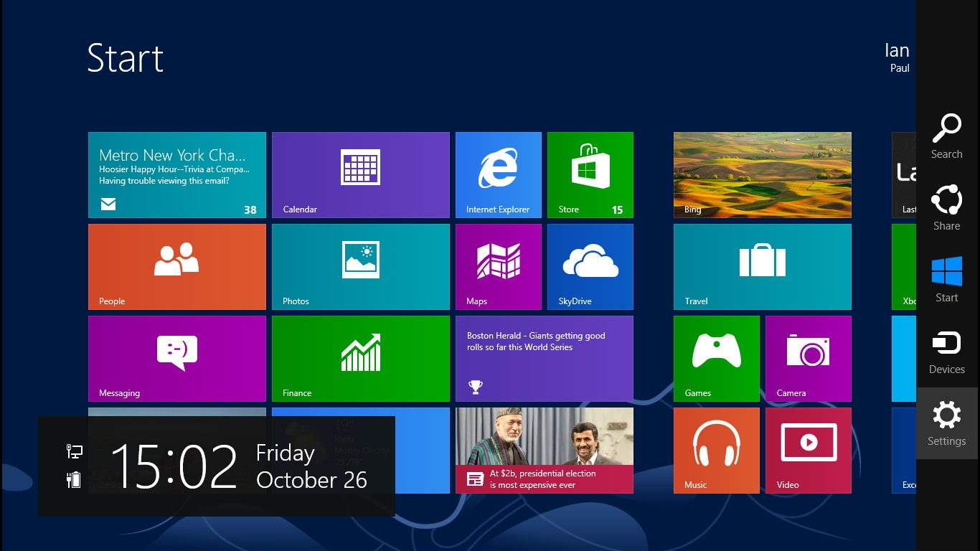The image size is (980, 551).
Task: Open the Share charm
Action: point(946,208)
